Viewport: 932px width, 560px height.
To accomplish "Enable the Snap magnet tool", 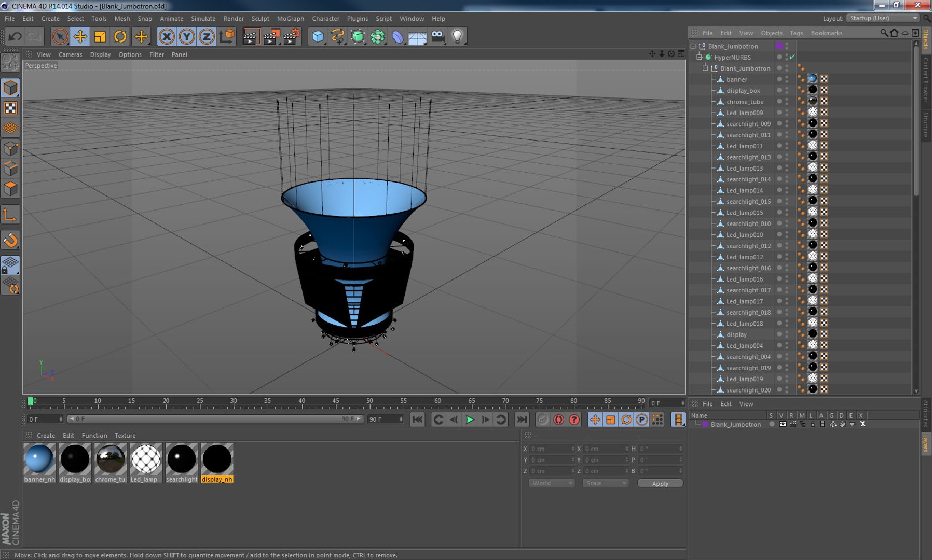I will (x=10, y=240).
